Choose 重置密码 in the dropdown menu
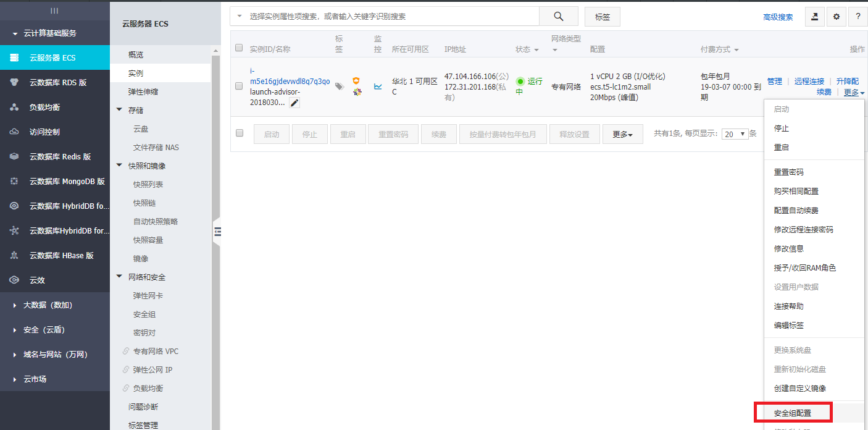 pyautogui.click(x=789, y=172)
